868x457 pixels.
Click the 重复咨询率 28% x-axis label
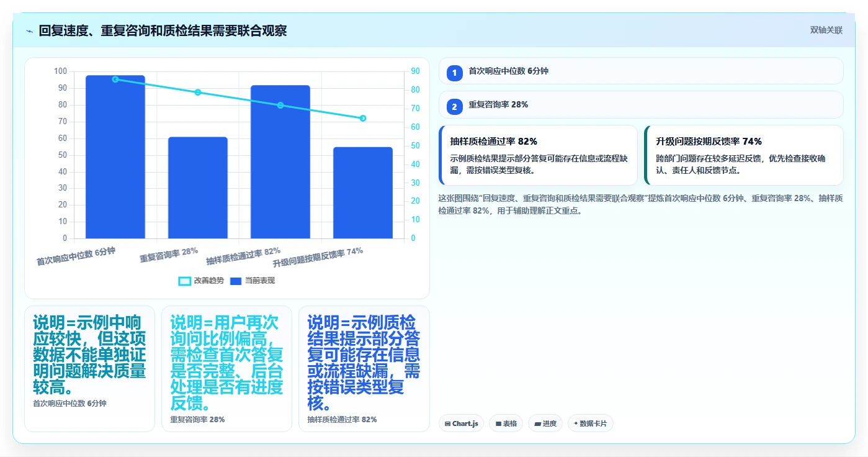coord(169,255)
